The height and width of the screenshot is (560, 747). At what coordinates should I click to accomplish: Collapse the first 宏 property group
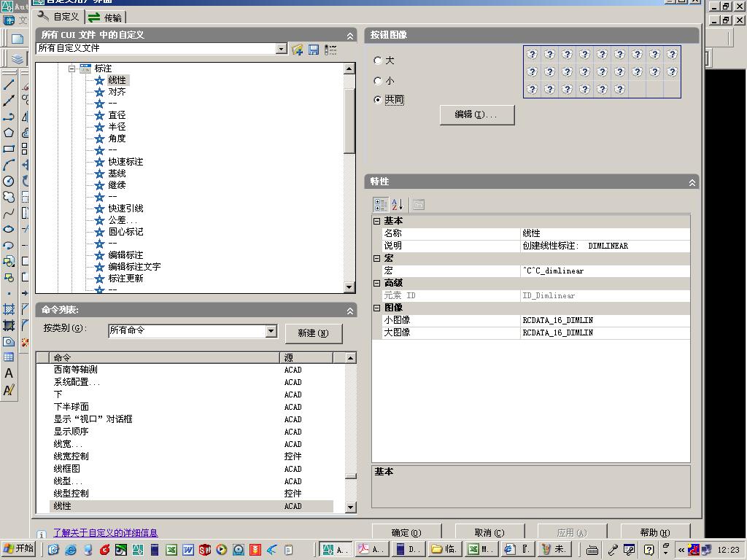coord(377,258)
